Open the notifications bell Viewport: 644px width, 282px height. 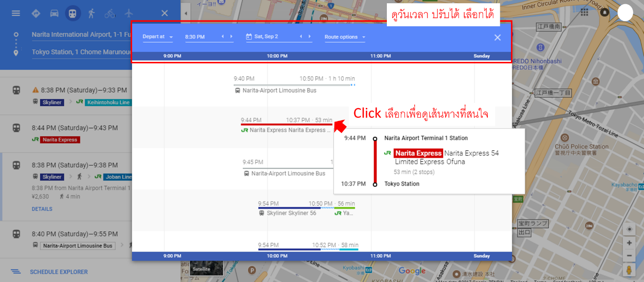pos(605,12)
